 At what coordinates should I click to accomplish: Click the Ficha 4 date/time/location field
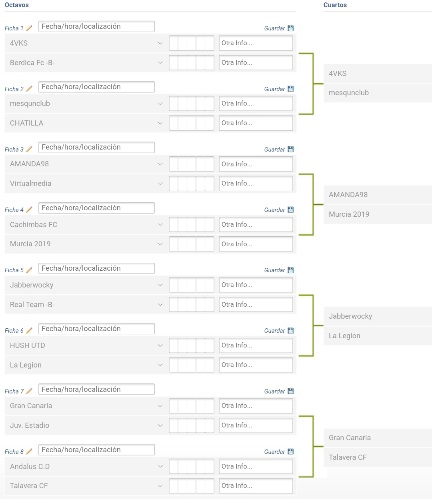(96, 208)
